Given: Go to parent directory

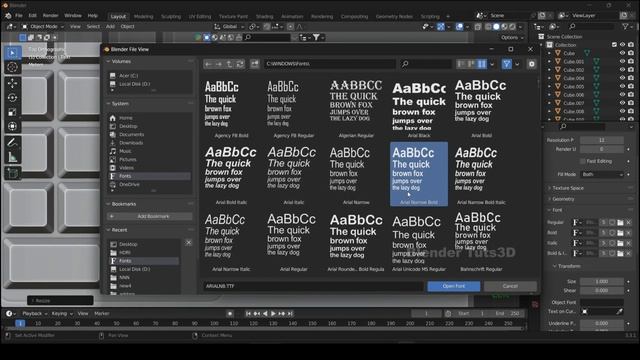Looking at the screenshot, I should click(x=229, y=64).
